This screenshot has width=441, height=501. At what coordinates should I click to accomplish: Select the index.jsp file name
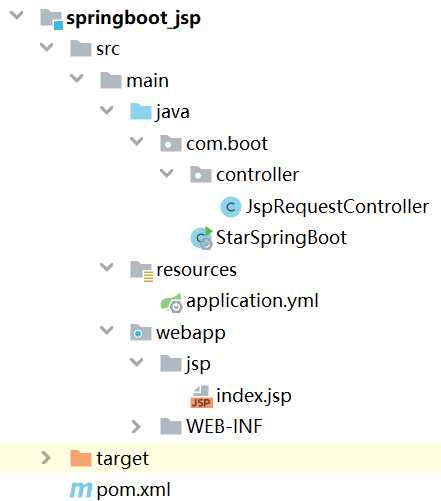254,396
